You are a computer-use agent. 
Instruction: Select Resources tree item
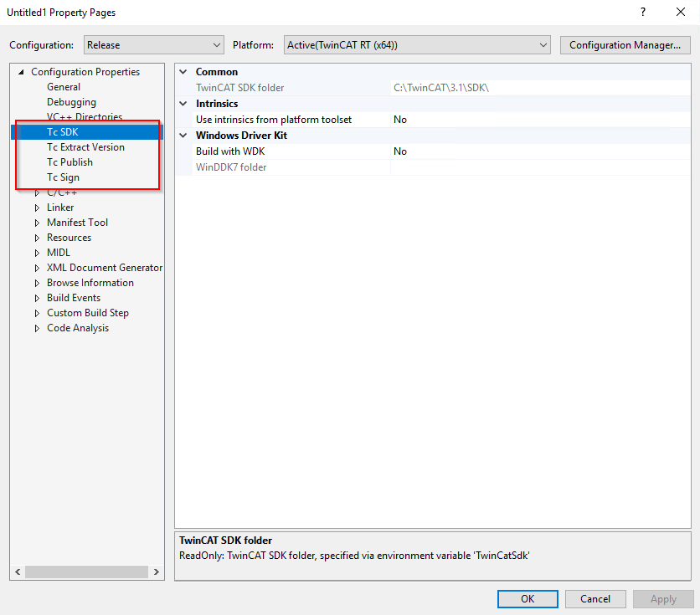pyautogui.click(x=69, y=238)
